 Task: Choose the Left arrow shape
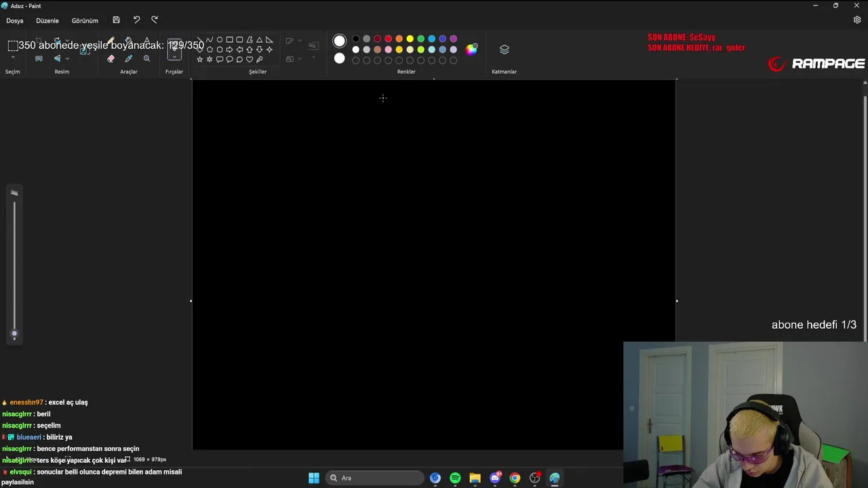[239, 49]
